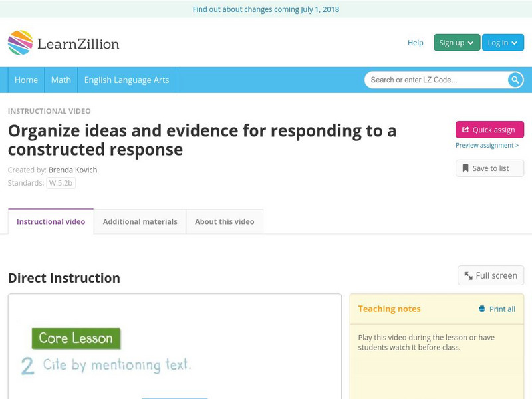Open the Help link
Viewport: 532px width, 399px height.
click(415, 43)
